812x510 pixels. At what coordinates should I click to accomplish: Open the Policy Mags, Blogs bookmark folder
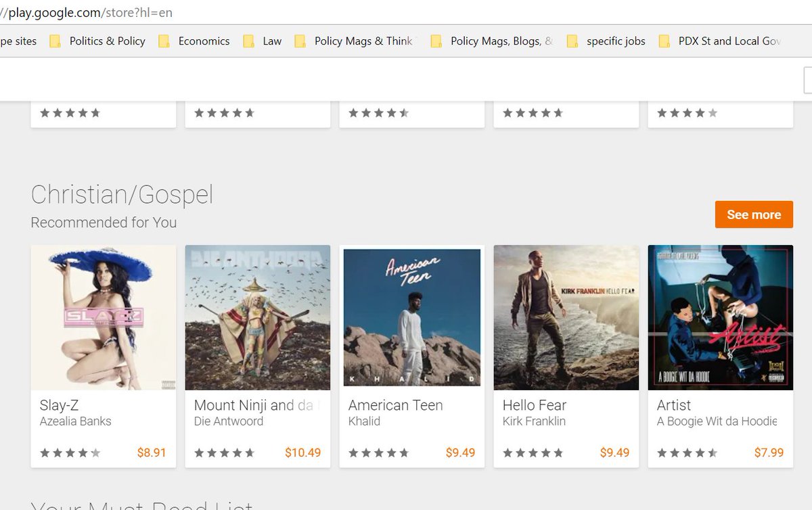[x=492, y=41]
